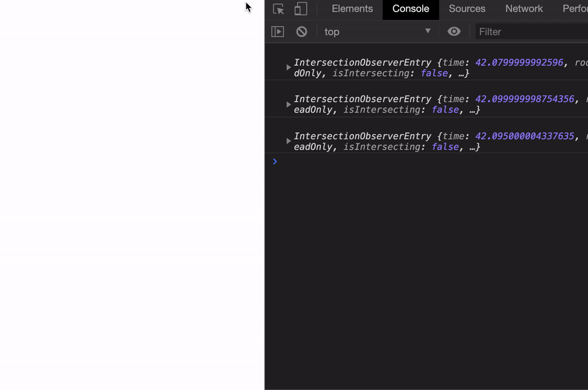
Task: Clear the console messages
Action: (x=301, y=31)
